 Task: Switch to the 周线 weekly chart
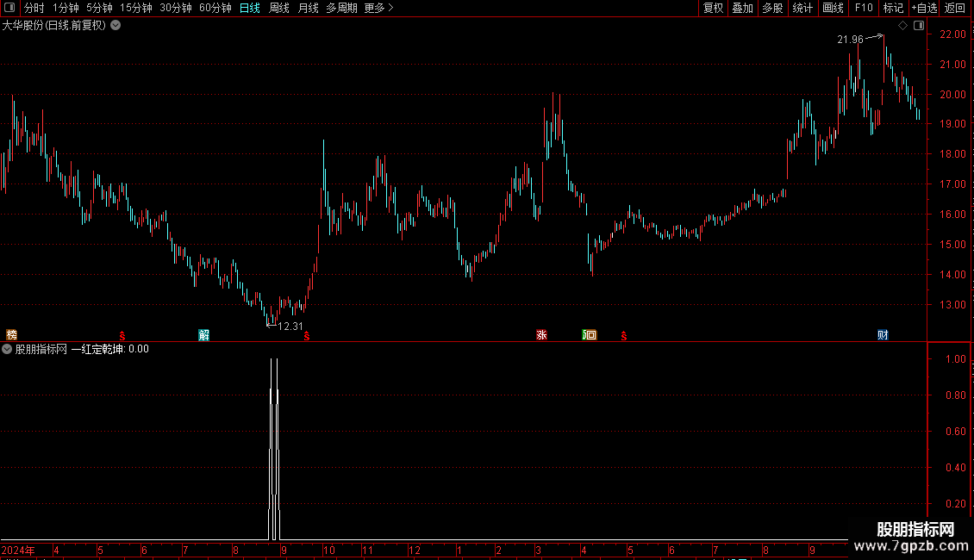[x=279, y=8]
